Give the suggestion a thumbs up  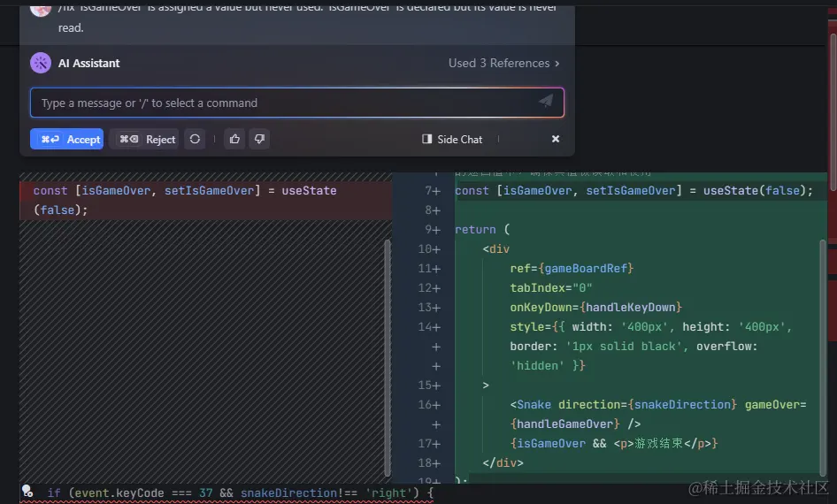[234, 139]
